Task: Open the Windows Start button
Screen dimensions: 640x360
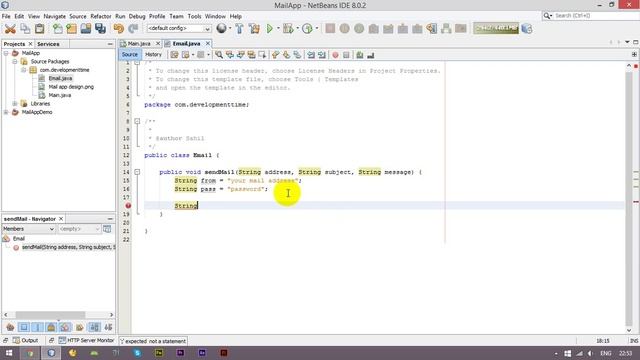Action: [x=9, y=353]
